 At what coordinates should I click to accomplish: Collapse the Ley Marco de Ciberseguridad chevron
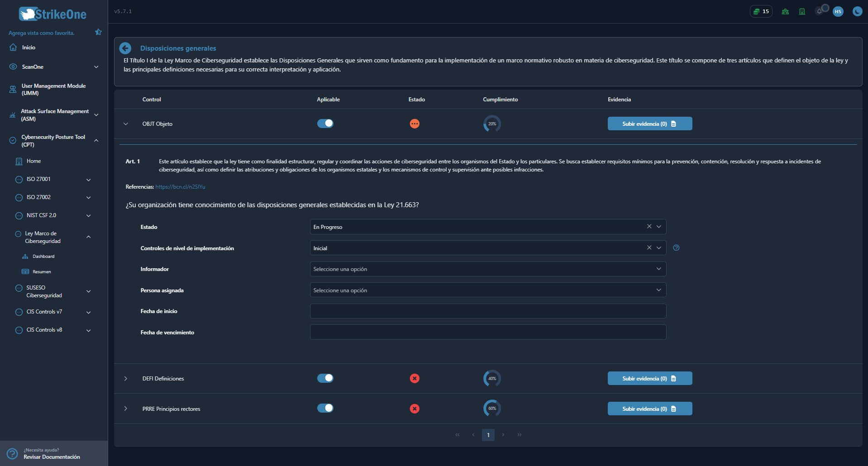tap(89, 237)
